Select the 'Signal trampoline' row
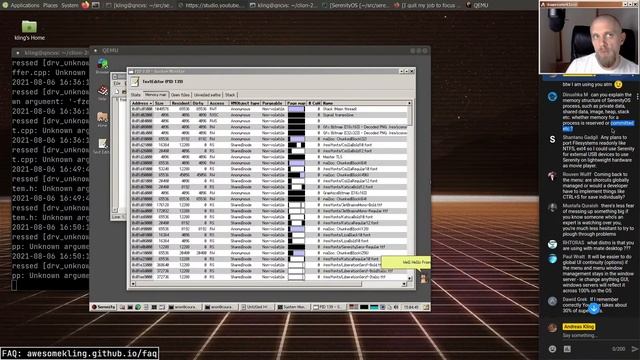 [x=269, y=115]
